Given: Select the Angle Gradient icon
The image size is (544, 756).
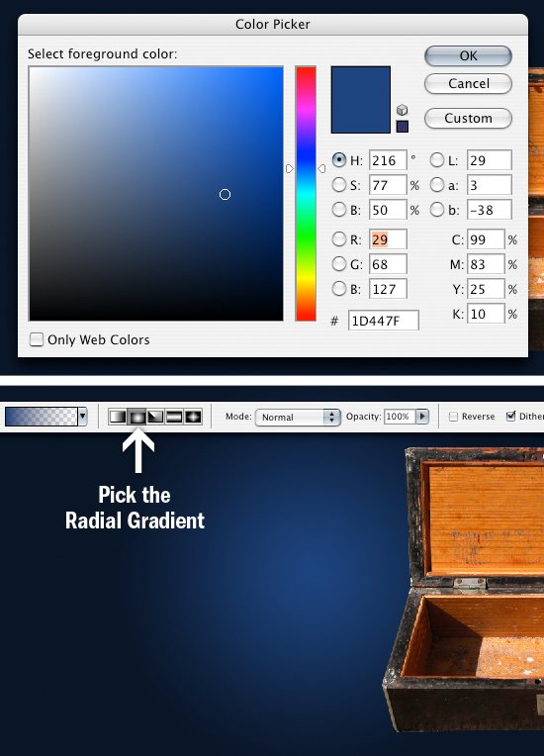Looking at the screenshot, I should coord(155,417).
